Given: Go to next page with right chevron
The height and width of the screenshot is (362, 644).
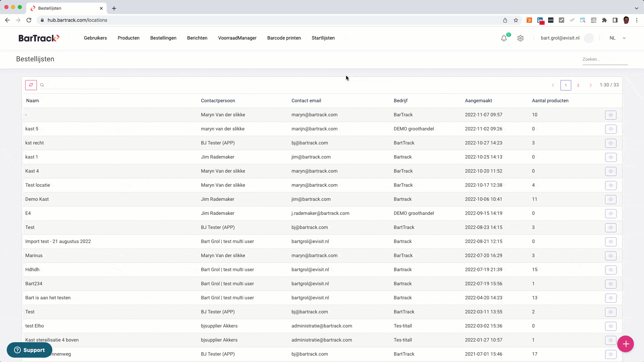Looking at the screenshot, I should tap(591, 85).
